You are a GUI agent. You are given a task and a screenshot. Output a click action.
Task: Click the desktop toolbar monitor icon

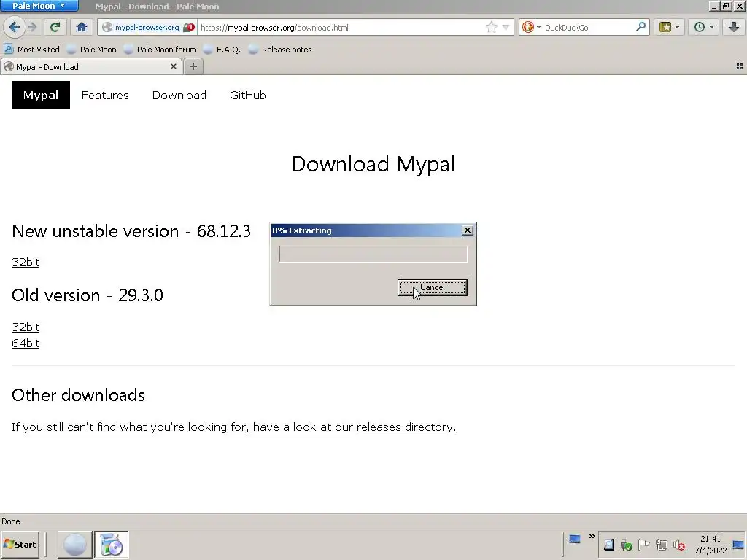575,540
